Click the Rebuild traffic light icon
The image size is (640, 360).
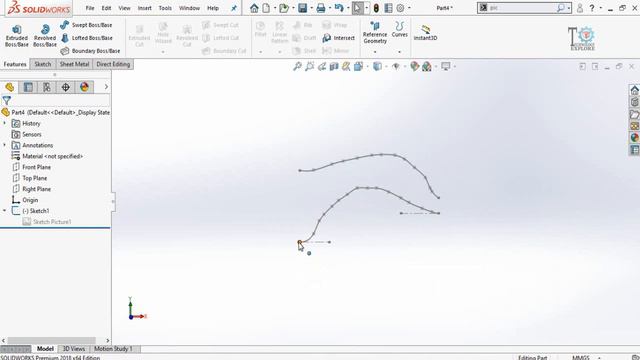pos(376,8)
